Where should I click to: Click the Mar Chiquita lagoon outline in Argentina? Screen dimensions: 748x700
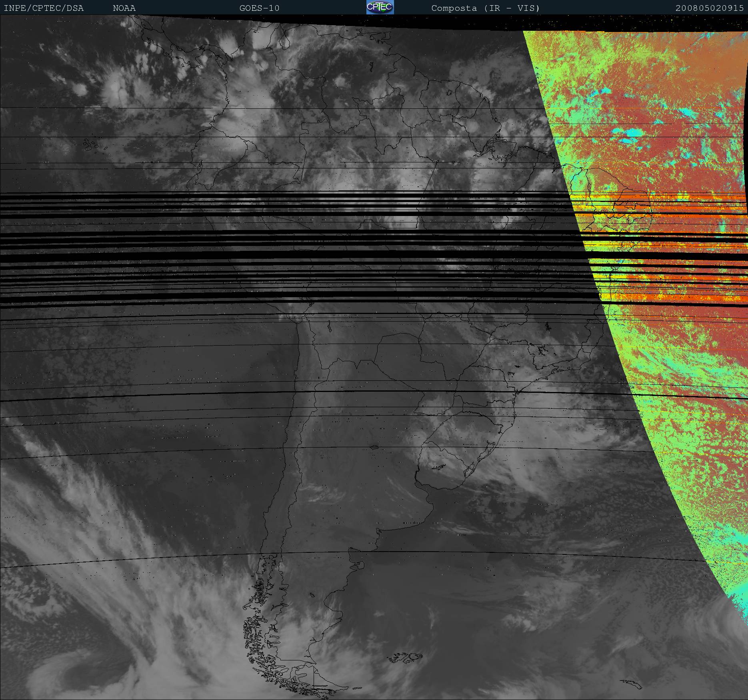[374, 447]
